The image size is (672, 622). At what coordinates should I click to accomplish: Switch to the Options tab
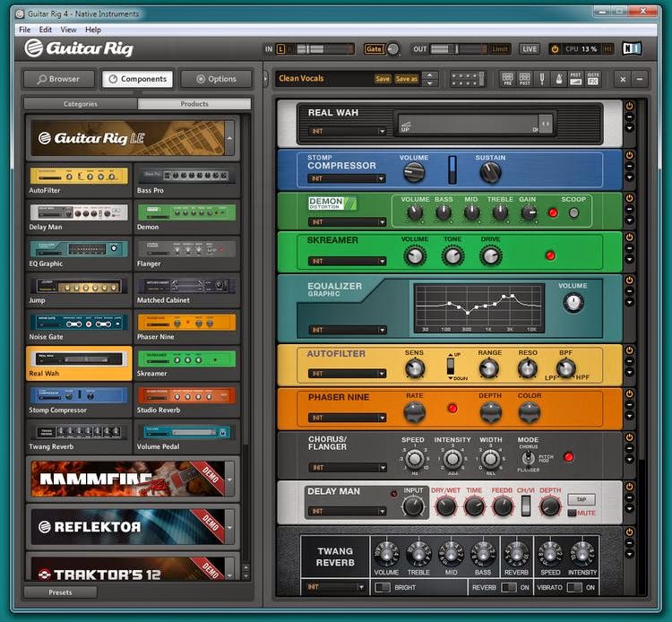pyautogui.click(x=216, y=79)
